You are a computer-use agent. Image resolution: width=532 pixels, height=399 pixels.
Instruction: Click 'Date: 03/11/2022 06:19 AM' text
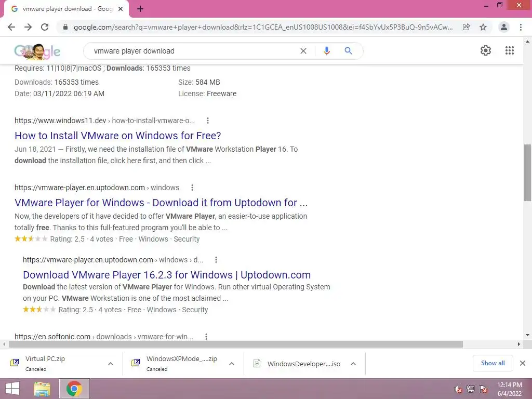click(x=59, y=94)
